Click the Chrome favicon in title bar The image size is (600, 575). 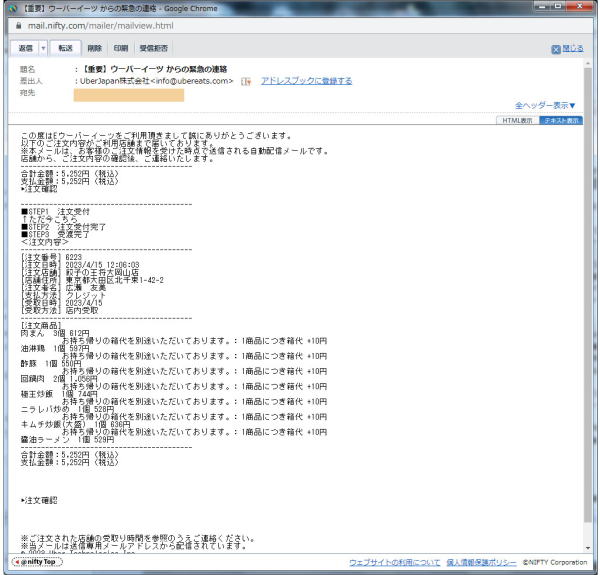coord(13,8)
